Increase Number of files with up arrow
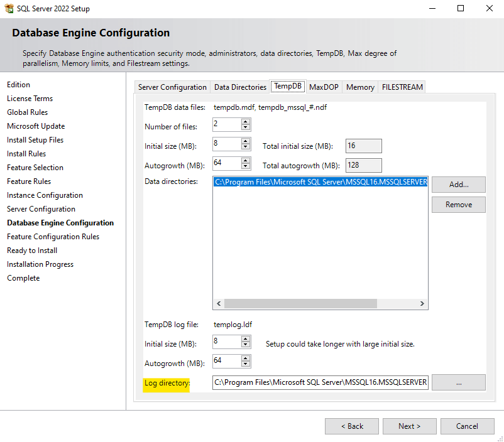This screenshot has width=504, height=442. point(246,121)
